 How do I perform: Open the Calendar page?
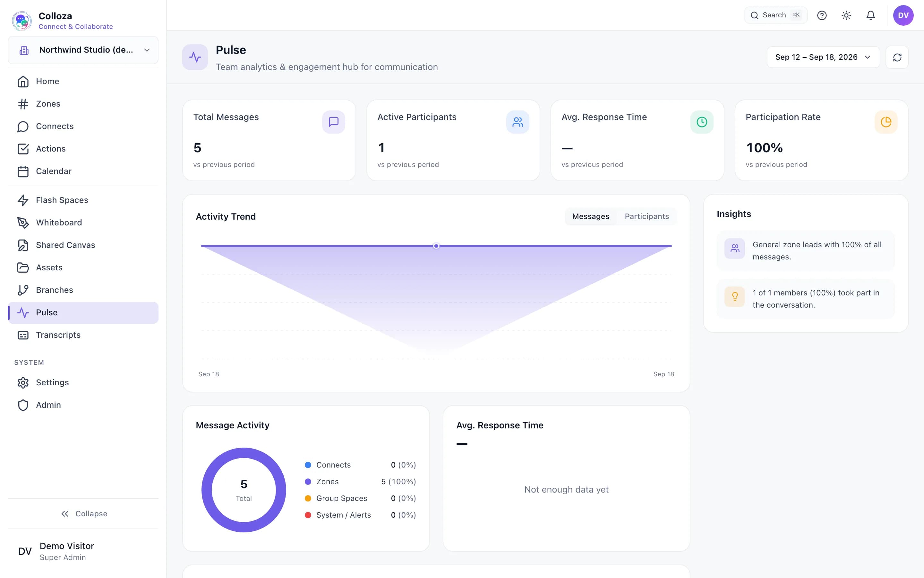(83, 171)
